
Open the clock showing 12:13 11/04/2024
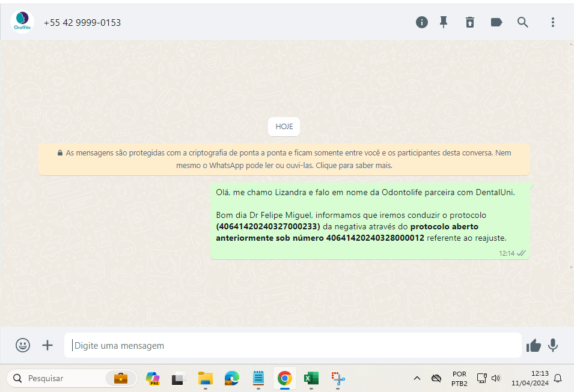530,378
